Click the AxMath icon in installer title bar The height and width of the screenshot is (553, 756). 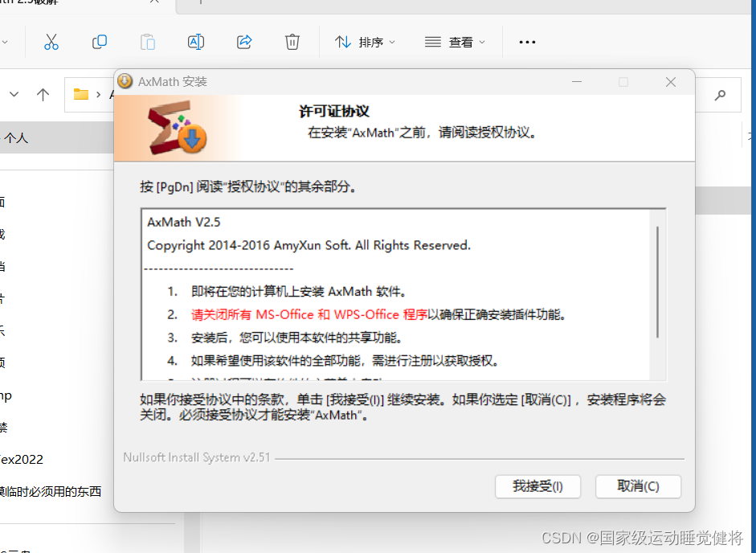(x=124, y=80)
